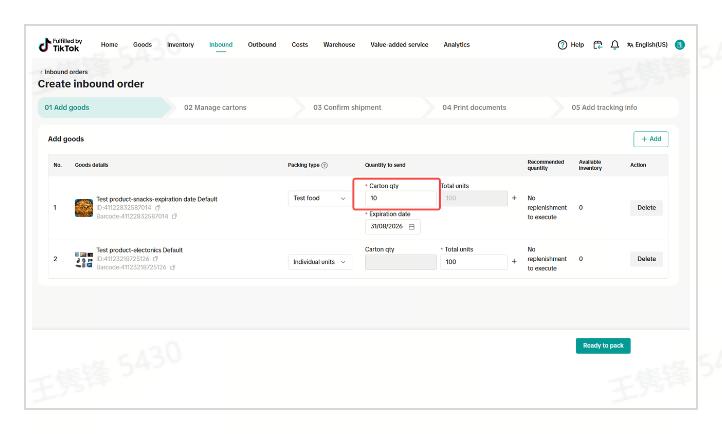Open the Test food packing type dropdown
This screenshot has height=434, width=722.
320,198
